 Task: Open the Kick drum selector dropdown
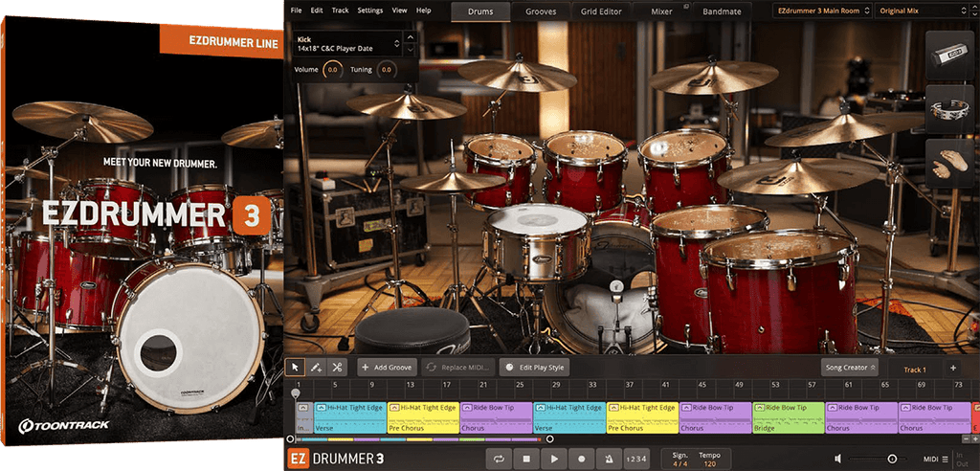tap(347, 43)
